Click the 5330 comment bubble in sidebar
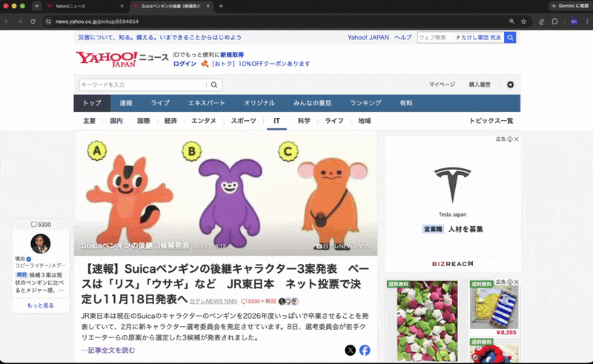The height and width of the screenshot is (364, 593). (41, 225)
